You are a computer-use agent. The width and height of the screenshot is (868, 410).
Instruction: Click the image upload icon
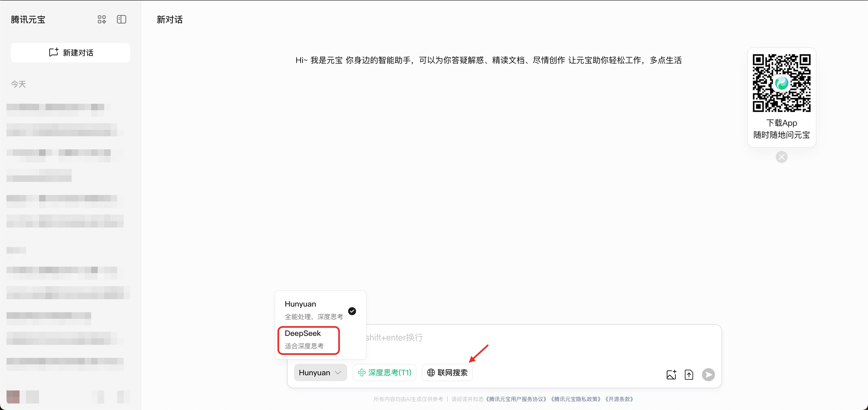(671, 375)
